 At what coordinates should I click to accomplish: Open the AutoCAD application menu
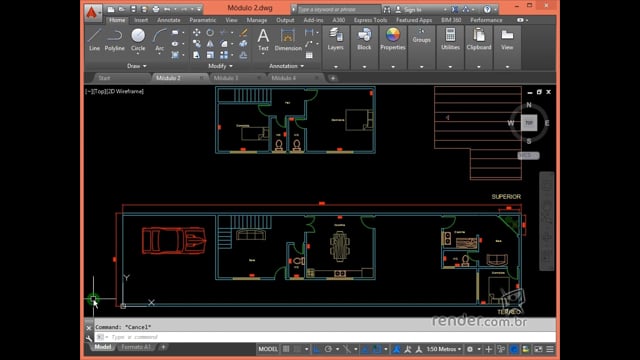point(92,12)
